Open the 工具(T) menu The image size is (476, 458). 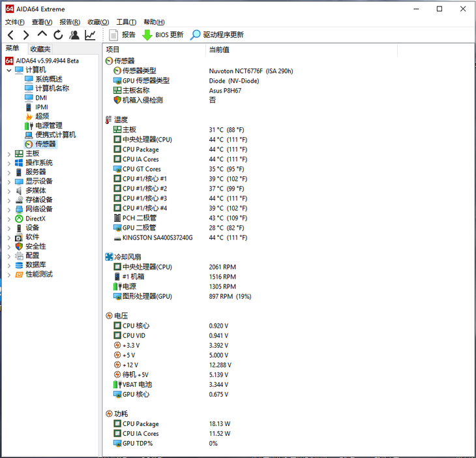click(126, 22)
